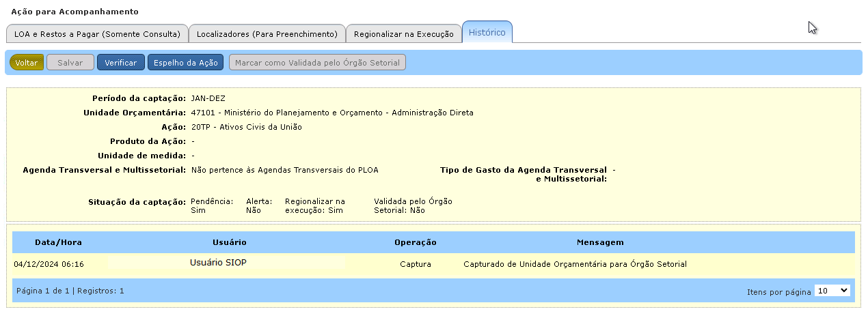Expand the Itens por página dropdown
The height and width of the screenshot is (318, 868).
point(832,291)
